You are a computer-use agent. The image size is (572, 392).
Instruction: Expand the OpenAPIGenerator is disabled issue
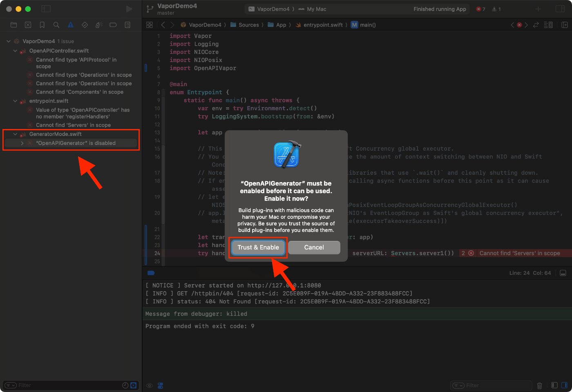[x=22, y=143]
